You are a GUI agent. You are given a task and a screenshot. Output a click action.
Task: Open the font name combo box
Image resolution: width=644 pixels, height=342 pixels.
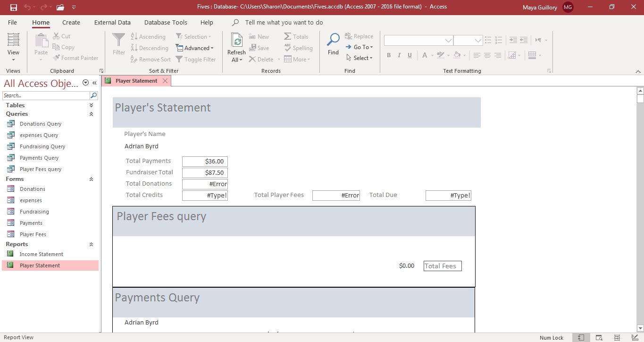(418, 41)
